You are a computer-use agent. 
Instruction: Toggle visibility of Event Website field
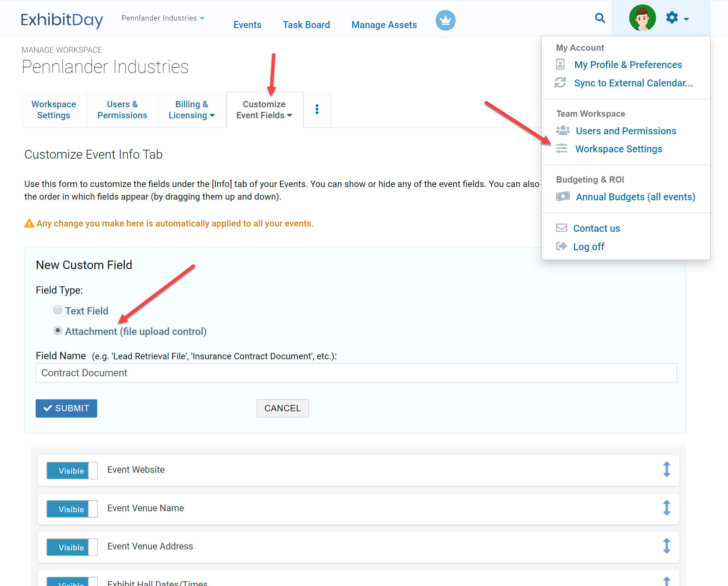click(x=72, y=471)
